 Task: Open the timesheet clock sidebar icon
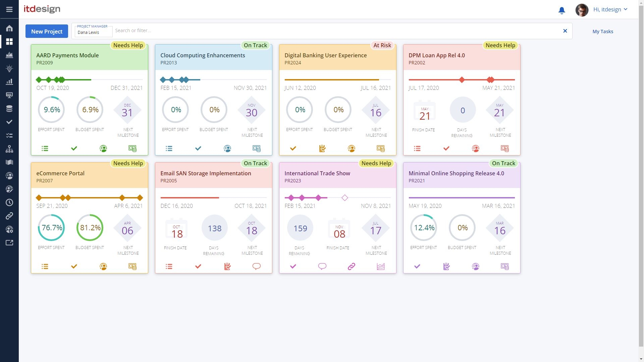tap(9, 202)
